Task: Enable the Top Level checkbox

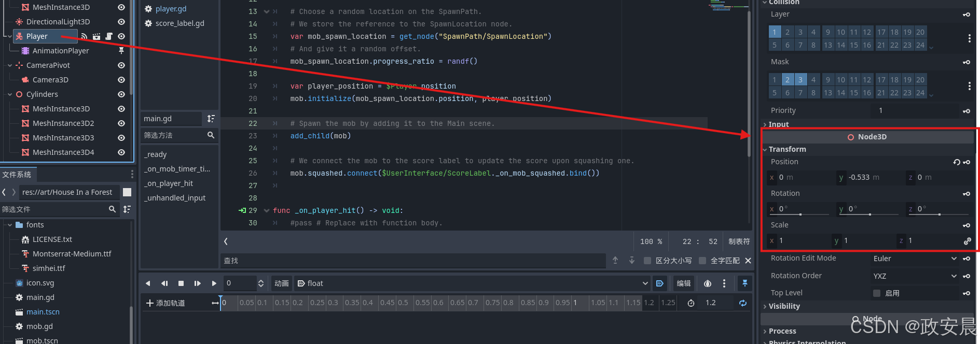Action: 877,293
